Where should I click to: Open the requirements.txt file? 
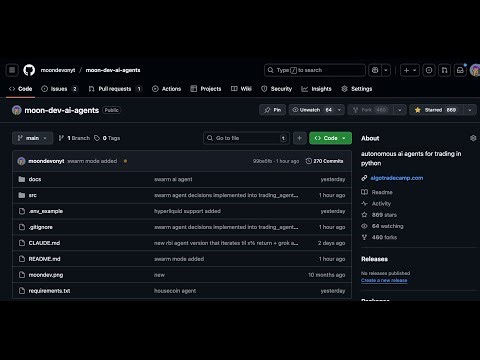(49, 291)
